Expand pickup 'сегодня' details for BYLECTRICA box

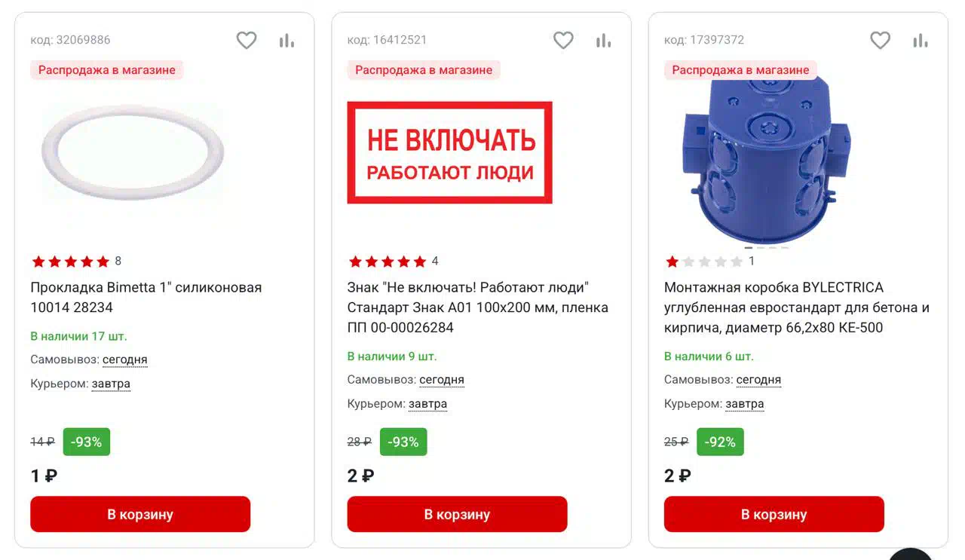758,380
